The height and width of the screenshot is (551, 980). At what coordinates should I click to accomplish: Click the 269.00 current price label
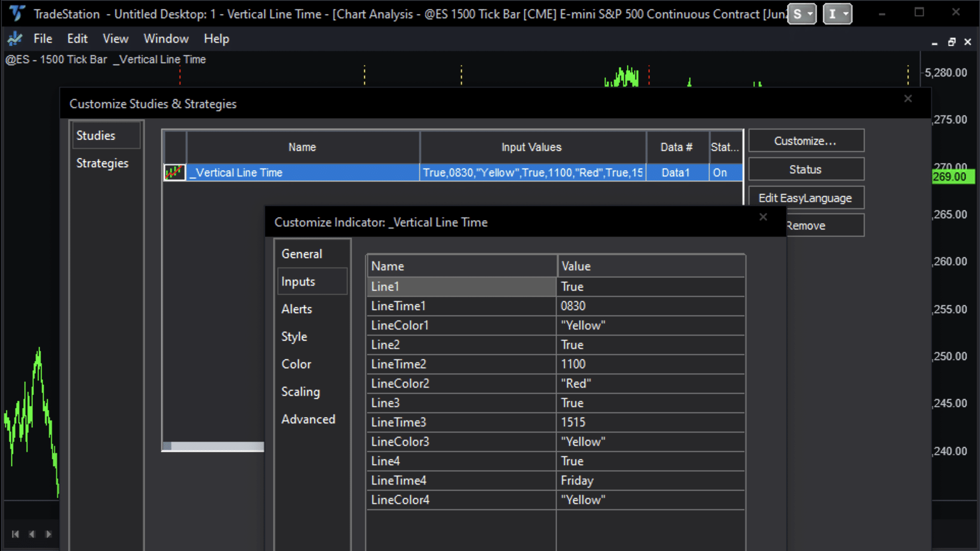952,177
